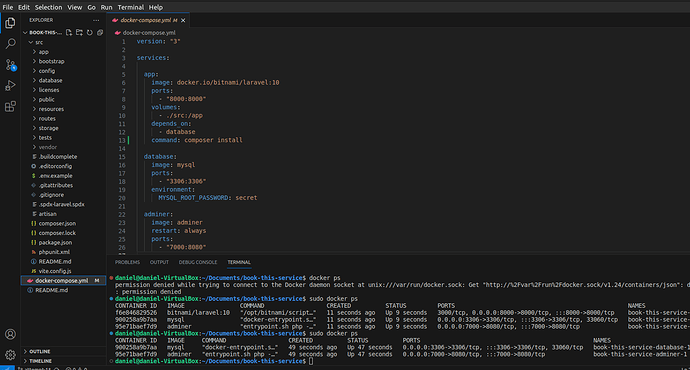The width and height of the screenshot is (690, 370).
Task: Select the Terminal panel tab
Action: click(239, 262)
